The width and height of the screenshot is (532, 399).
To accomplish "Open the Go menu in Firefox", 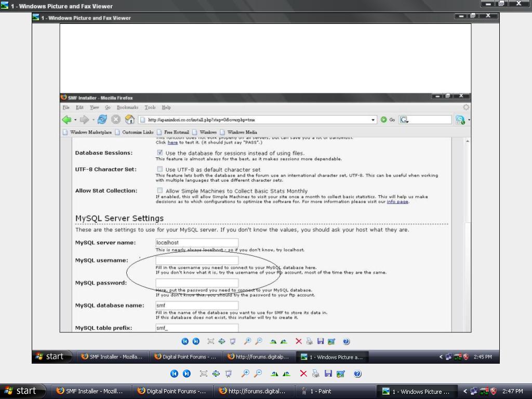I will pos(108,107).
